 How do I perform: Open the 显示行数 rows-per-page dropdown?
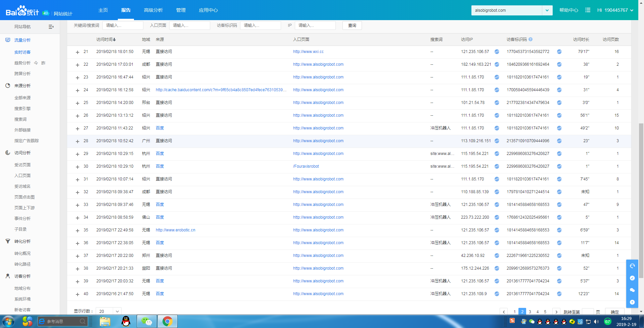[x=108, y=311]
